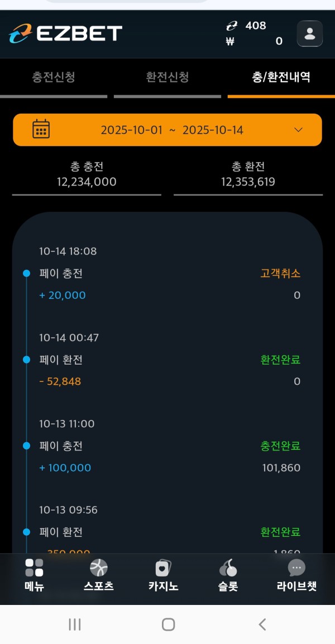335x644 pixels.
Task: Open the user profile icon
Action: 309,33
